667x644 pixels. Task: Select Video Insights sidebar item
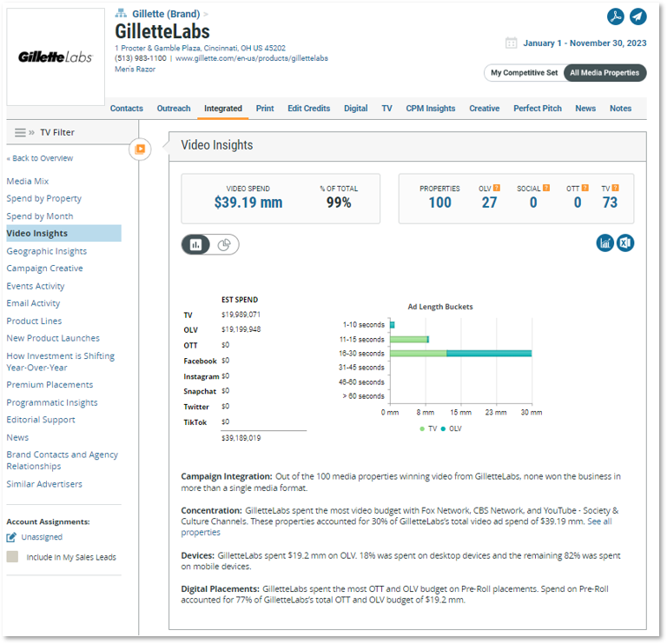click(x=63, y=233)
